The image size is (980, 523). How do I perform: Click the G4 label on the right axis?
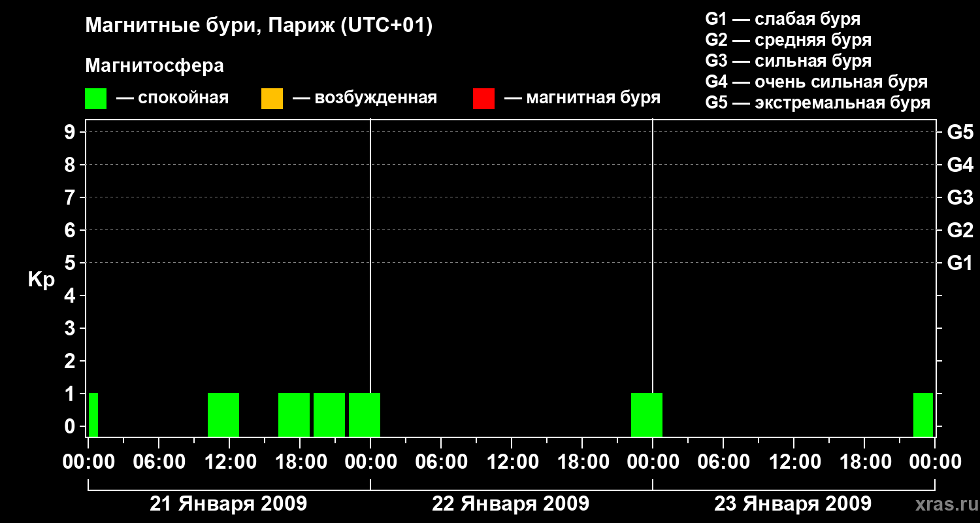point(960,165)
